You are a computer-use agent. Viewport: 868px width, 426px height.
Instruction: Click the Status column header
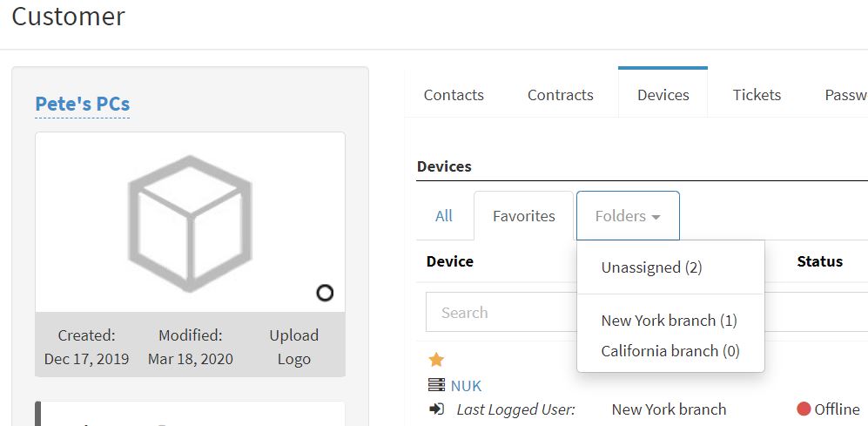pos(820,261)
